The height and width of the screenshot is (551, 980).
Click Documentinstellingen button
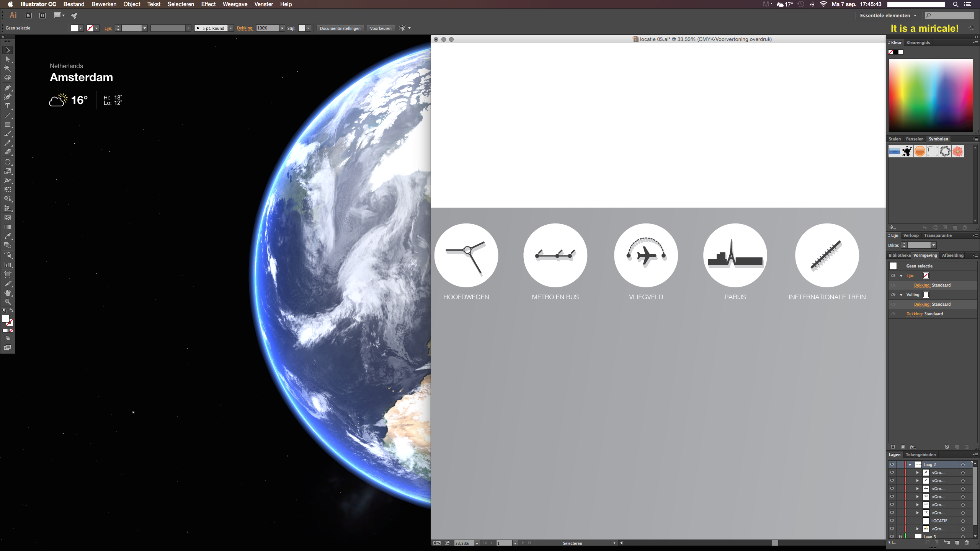point(341,28)
